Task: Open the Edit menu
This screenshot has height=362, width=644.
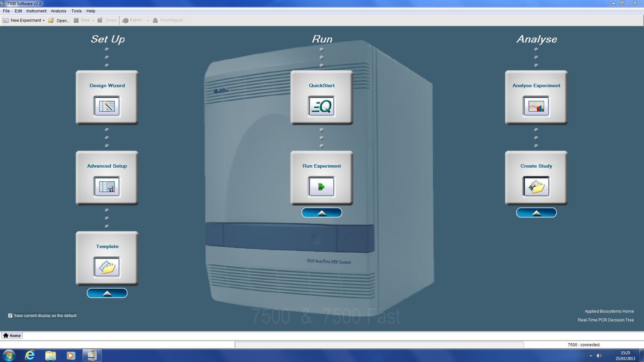Action: point(18,11)
